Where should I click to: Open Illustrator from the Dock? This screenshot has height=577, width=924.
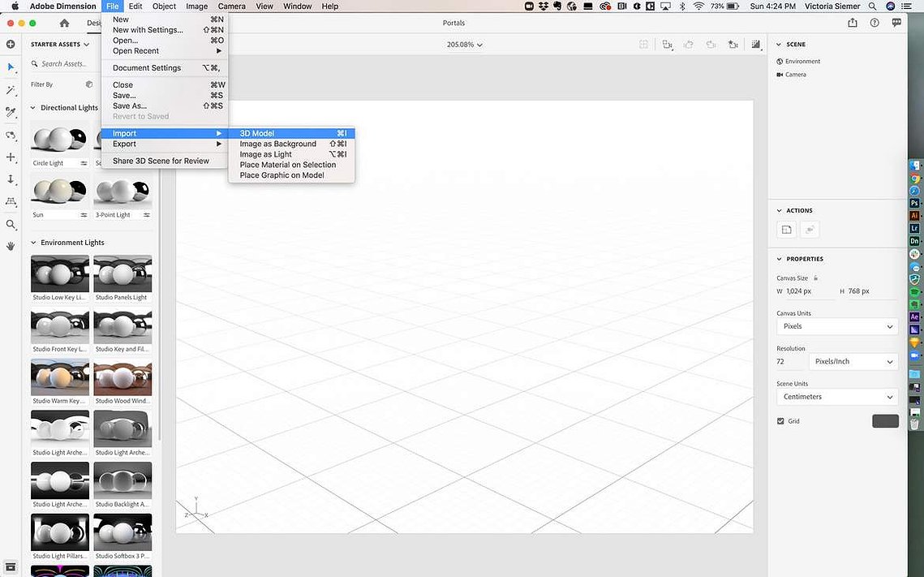[914, 216]
